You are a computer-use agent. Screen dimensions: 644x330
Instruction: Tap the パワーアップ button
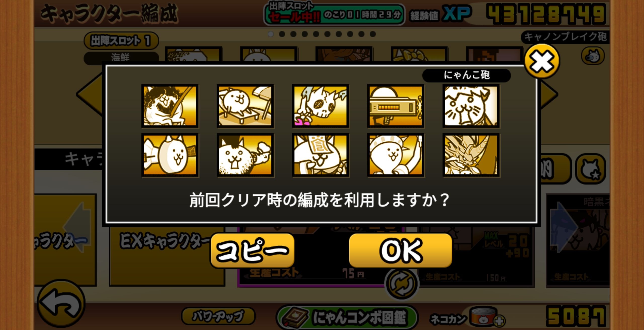(218, 316)
